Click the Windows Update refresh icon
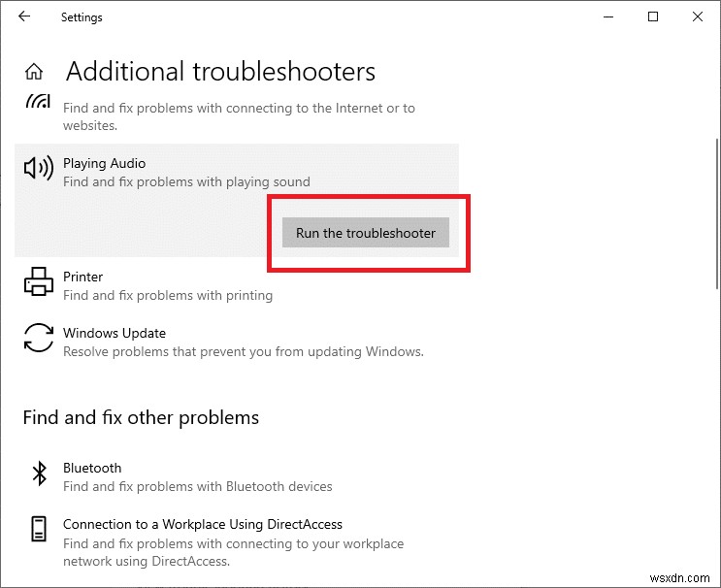 [39, 338]
